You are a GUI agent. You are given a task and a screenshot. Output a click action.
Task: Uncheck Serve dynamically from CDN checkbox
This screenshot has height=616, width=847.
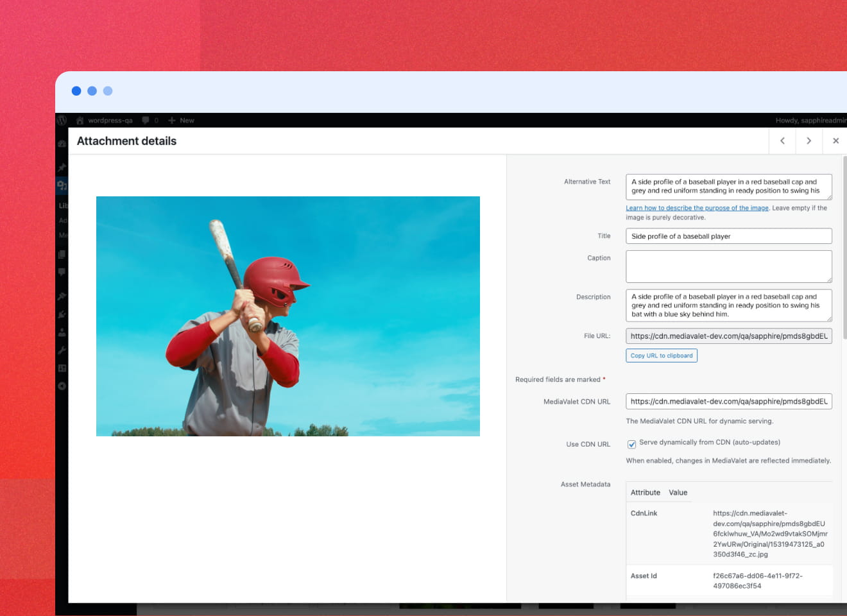[x=631, y=444]
